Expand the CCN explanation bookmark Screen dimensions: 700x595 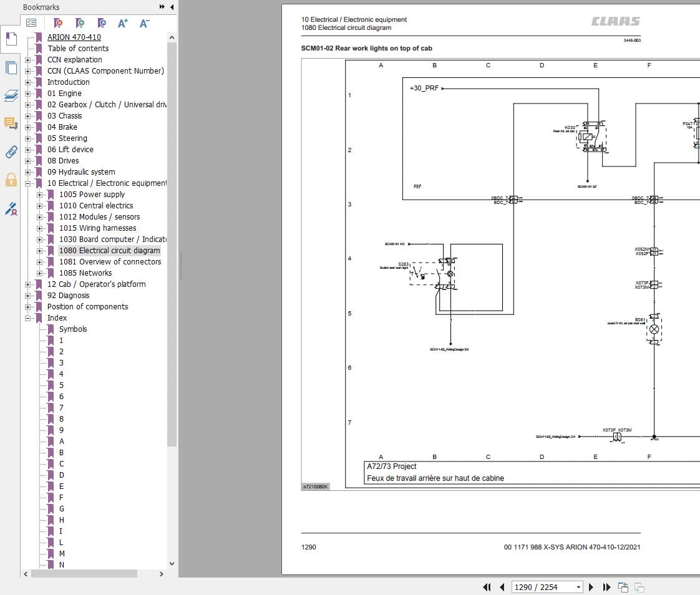pyautogui.click(x=27, y=60)
